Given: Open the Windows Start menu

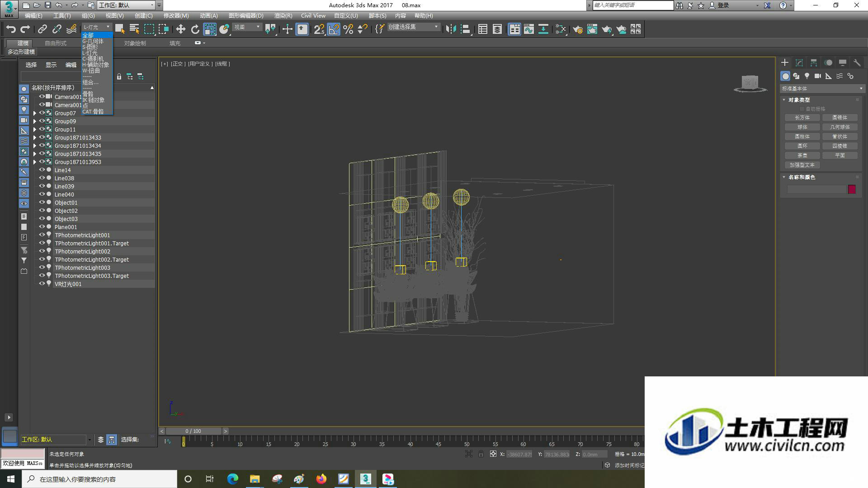Looking at the screenshot, I should (x=11, y=479).
